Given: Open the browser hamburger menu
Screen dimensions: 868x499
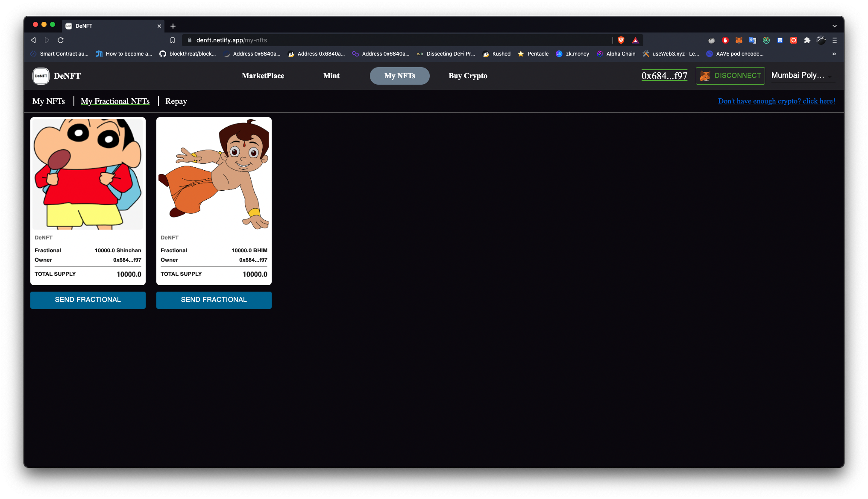Looking at the screenshot, I should click(x=835, y=40).
